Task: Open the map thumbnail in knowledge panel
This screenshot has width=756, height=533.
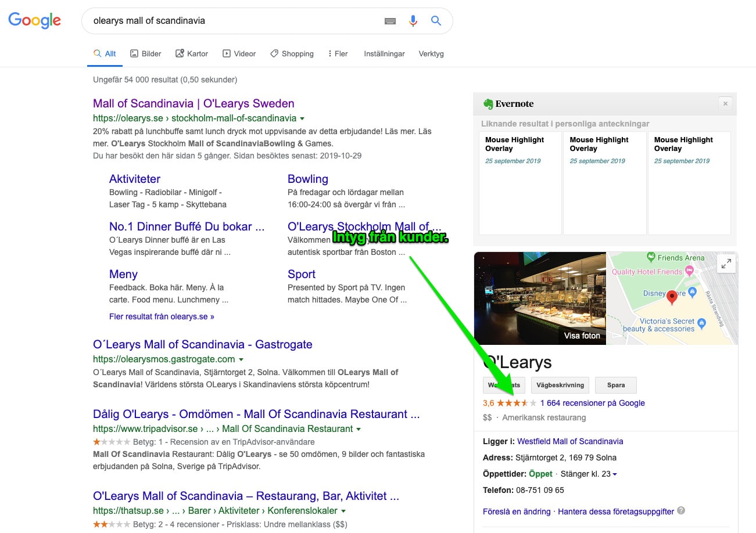Action: pyautogui.click(x=672, y=298)
